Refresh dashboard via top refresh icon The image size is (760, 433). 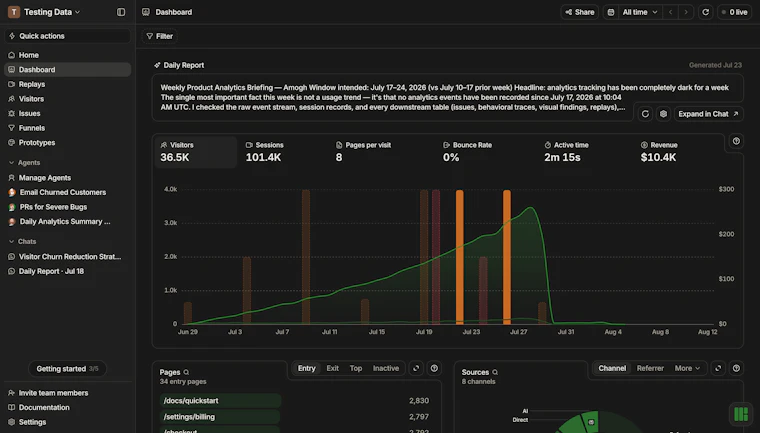pos(706,12)
